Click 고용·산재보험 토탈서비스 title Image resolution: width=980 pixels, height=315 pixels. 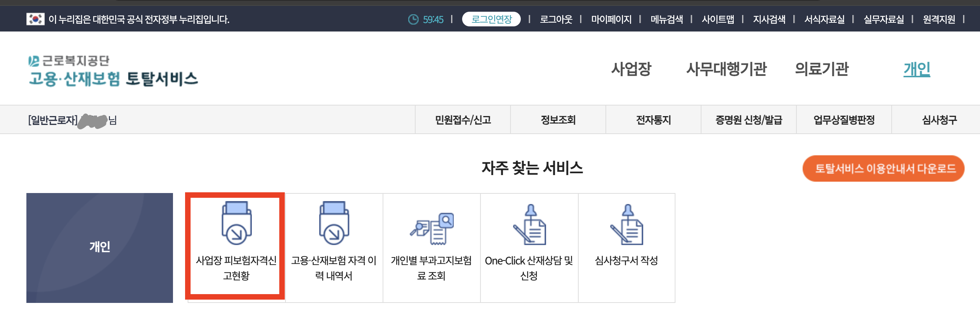pos(113,79)
